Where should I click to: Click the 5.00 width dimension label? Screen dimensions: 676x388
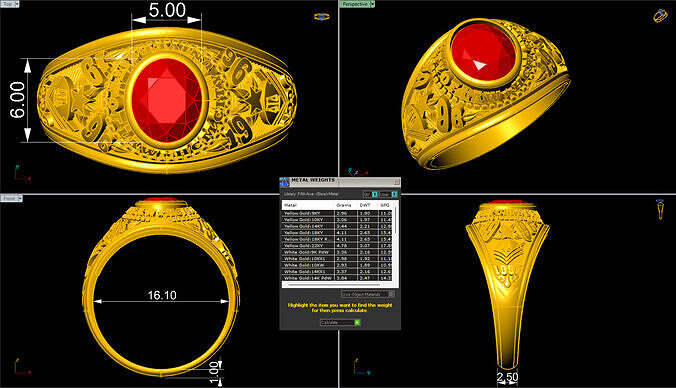(x=167, y=10)
